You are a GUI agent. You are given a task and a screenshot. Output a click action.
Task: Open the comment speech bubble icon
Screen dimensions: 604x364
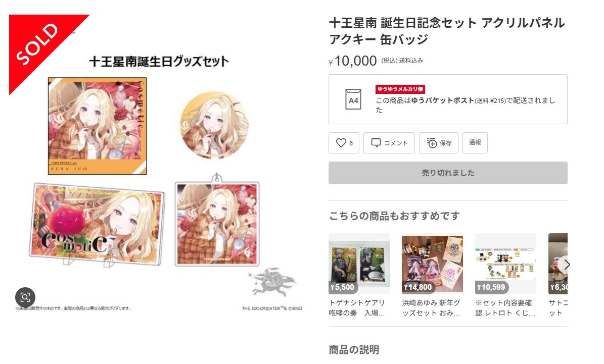click(376, 143)
